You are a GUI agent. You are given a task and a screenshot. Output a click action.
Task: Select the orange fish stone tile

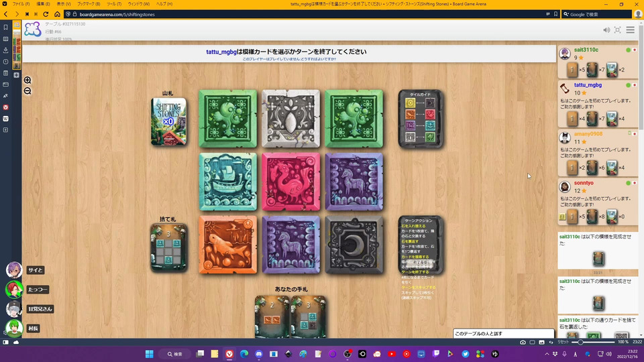[227, 245]
